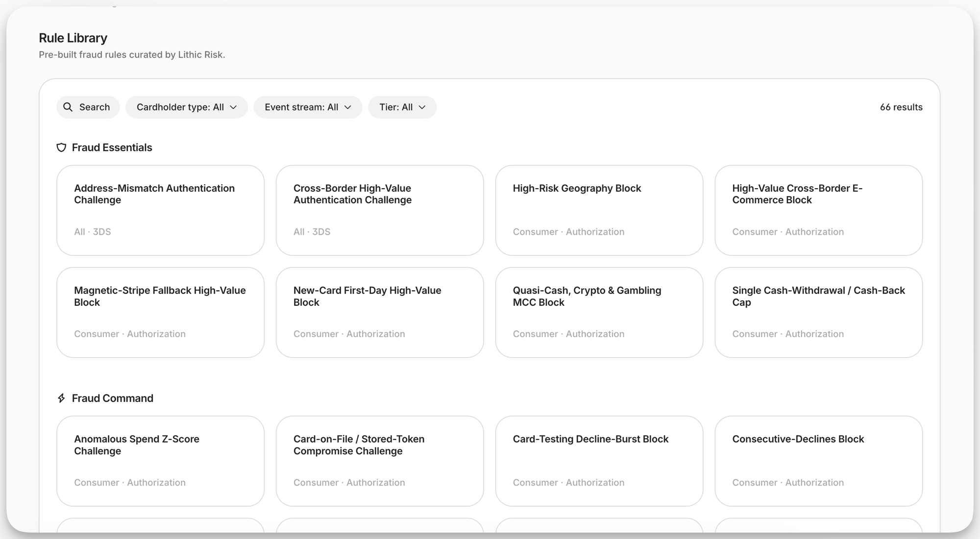Click 'Consumer · Authorization' under Single Cash-Withdrawal card
The image size is (980, 539).
pyautogui.click(x=788, y=334)
